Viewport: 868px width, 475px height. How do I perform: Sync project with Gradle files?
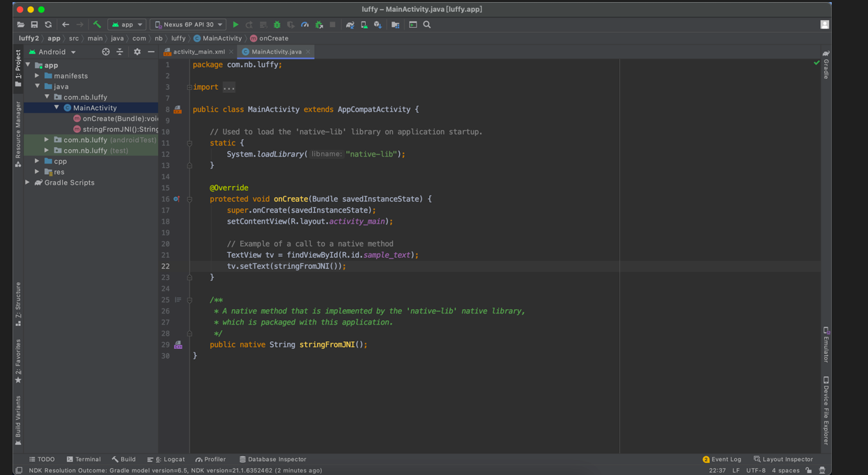(x=350, y=24)
